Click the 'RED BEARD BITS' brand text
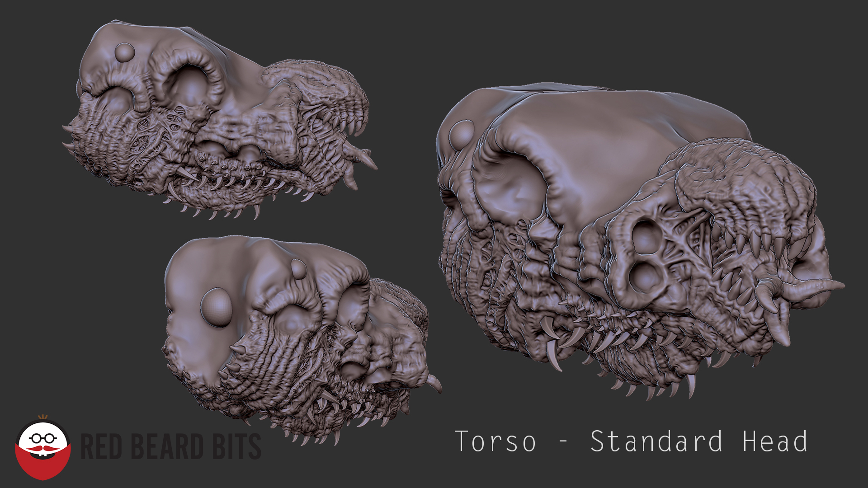Screen dimensions: 868x488 [x=171, y=446]
